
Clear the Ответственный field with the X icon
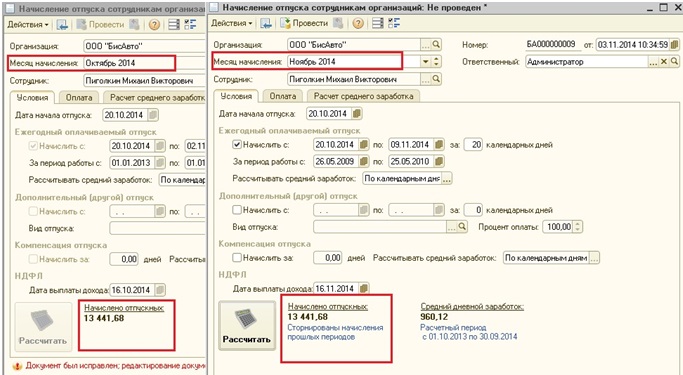point(664,62)
